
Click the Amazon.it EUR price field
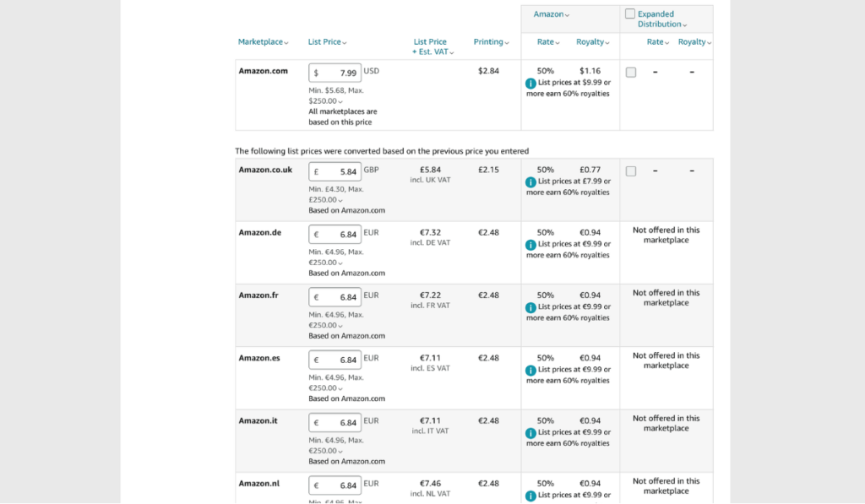335,423
